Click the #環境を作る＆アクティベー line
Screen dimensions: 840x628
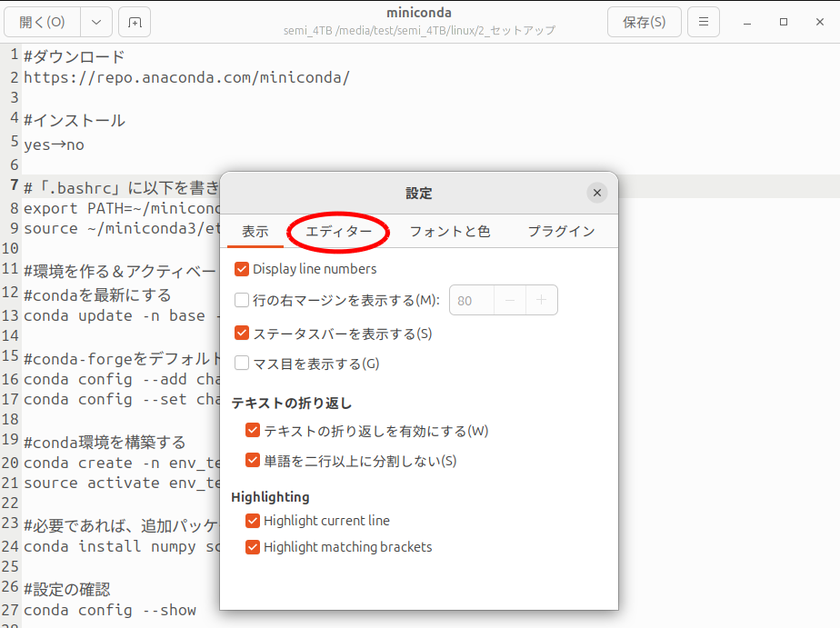coord(120,272)
